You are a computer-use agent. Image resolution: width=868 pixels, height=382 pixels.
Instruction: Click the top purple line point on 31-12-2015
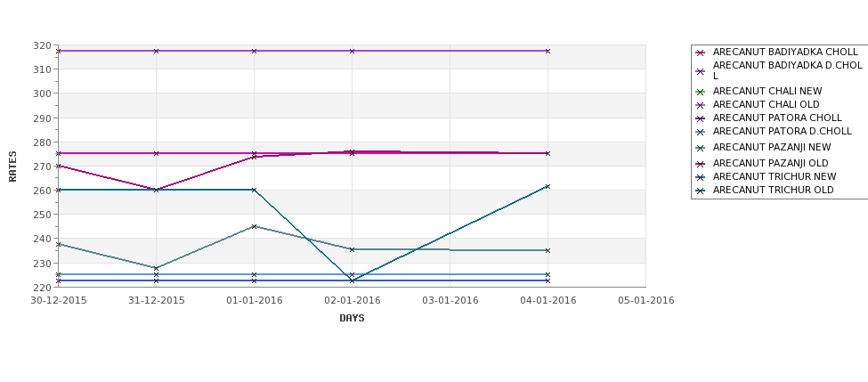(x=156, y=51)
